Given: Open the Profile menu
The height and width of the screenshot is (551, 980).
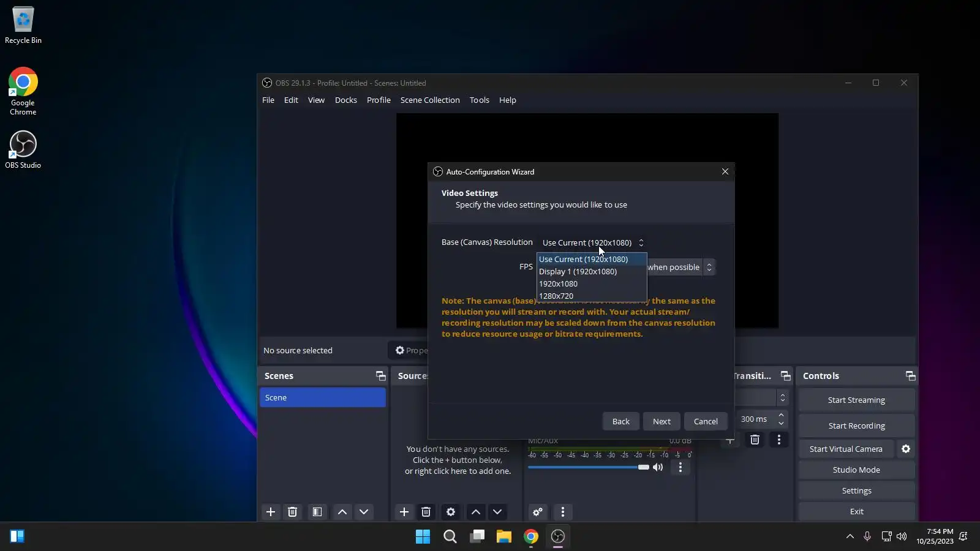Looking at the screenshot, I should tap(379, 100).
